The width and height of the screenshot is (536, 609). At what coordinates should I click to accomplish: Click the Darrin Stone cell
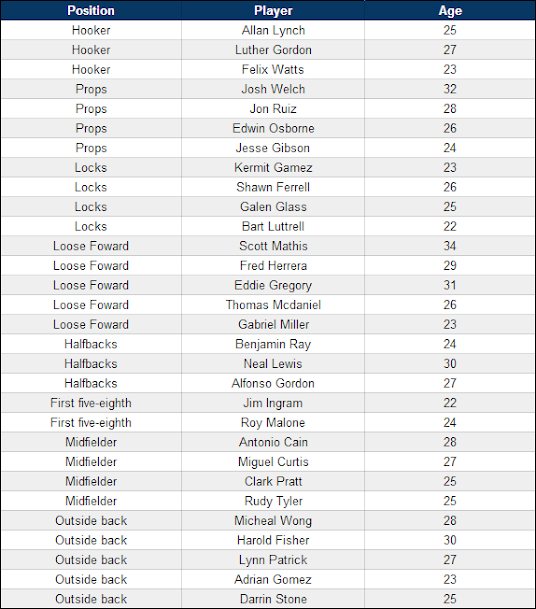(x=273, y=599)
